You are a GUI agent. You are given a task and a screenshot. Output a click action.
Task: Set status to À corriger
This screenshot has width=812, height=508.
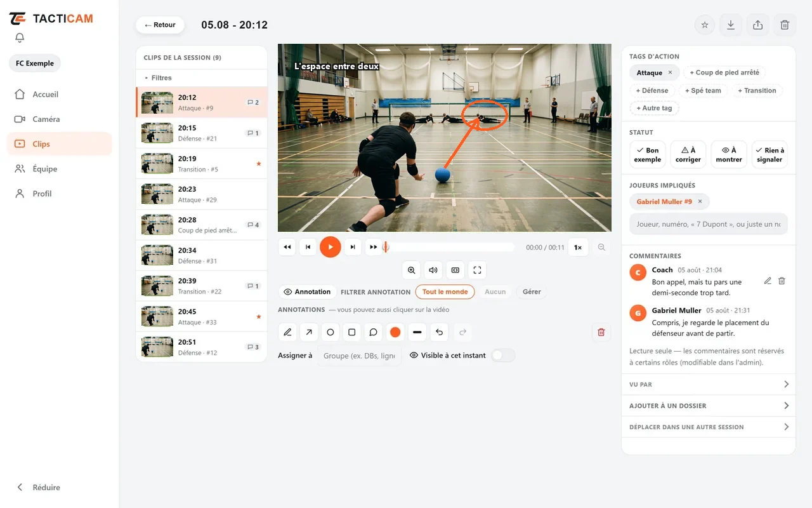[688, 155]
